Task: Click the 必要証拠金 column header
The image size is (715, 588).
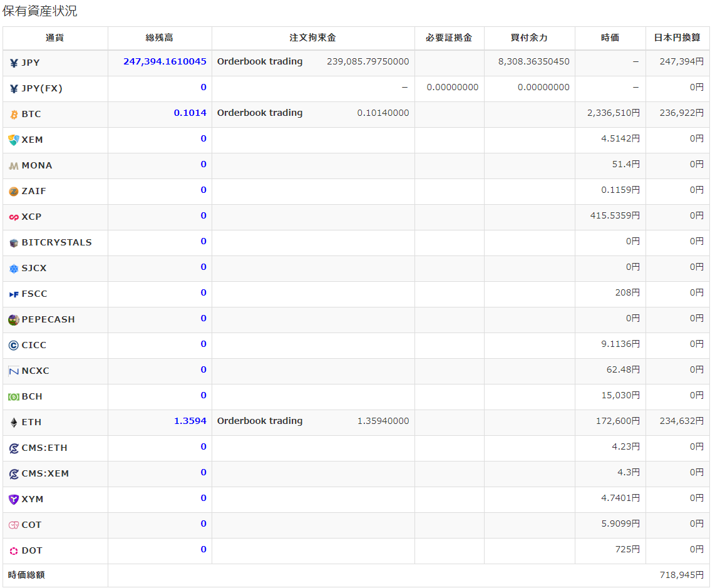Action: coord(449,38)
